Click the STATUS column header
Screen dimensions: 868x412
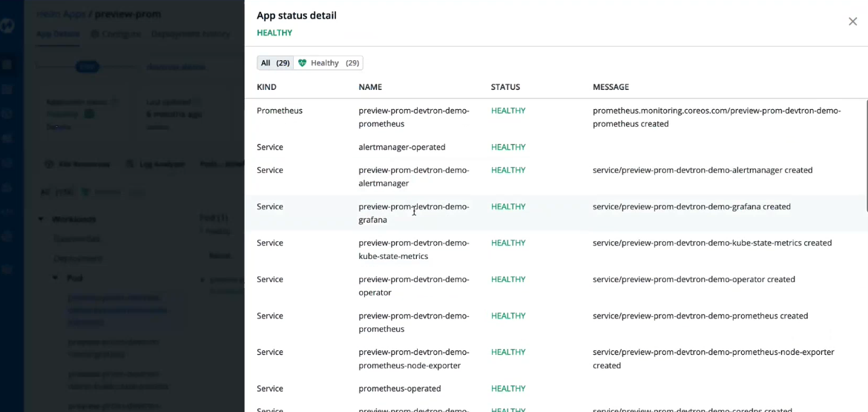point(505,87)
